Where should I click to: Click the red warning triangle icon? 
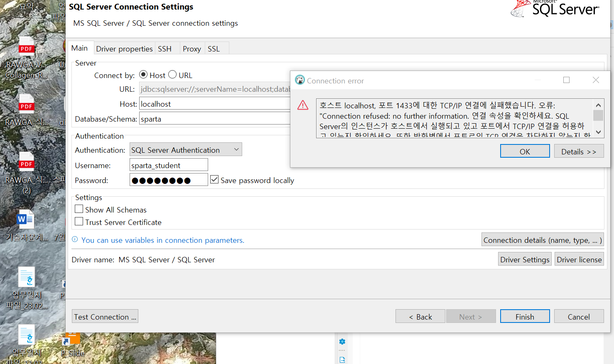pos(303,105)
